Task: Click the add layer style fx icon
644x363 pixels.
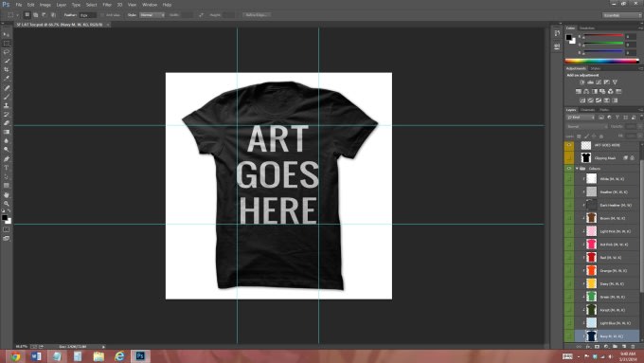Action: (x=588, y=347)
